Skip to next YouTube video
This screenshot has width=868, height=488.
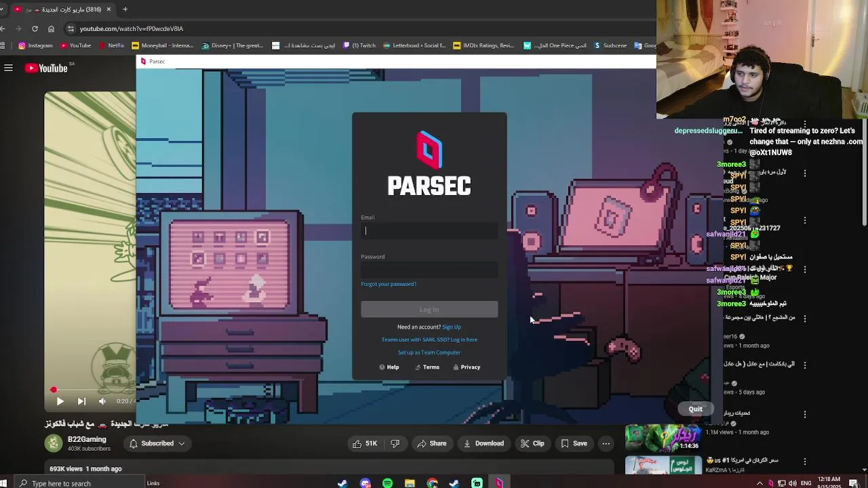[81, 401]
